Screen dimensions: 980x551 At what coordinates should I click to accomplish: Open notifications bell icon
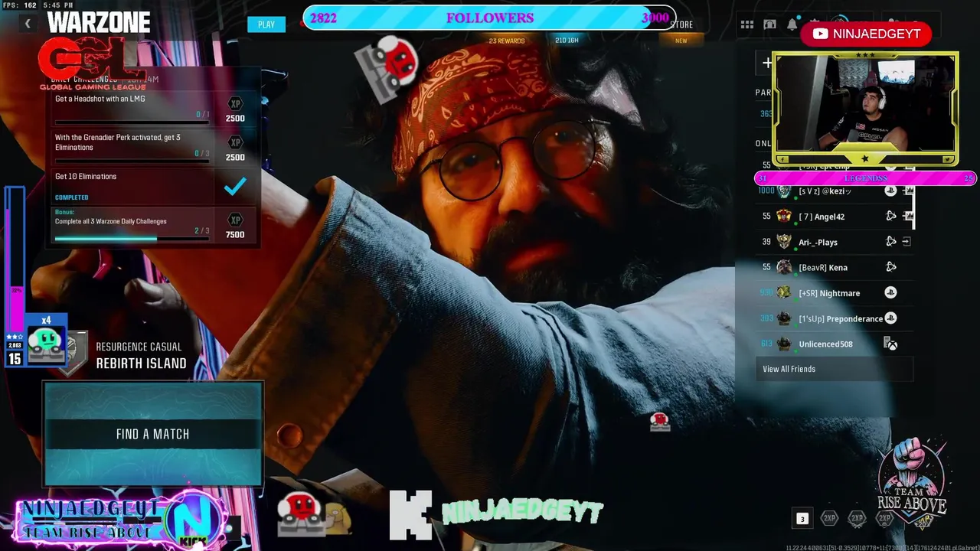(792, 24)
